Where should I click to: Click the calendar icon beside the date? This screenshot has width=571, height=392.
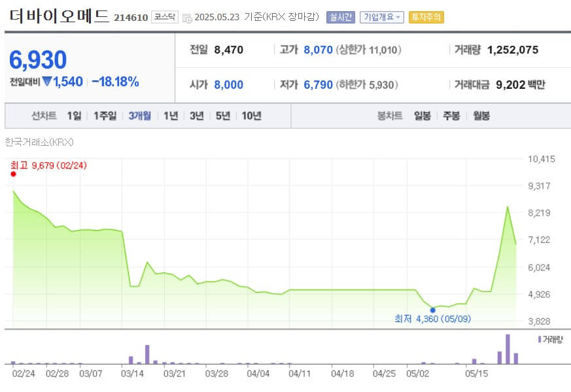point(188,18)
